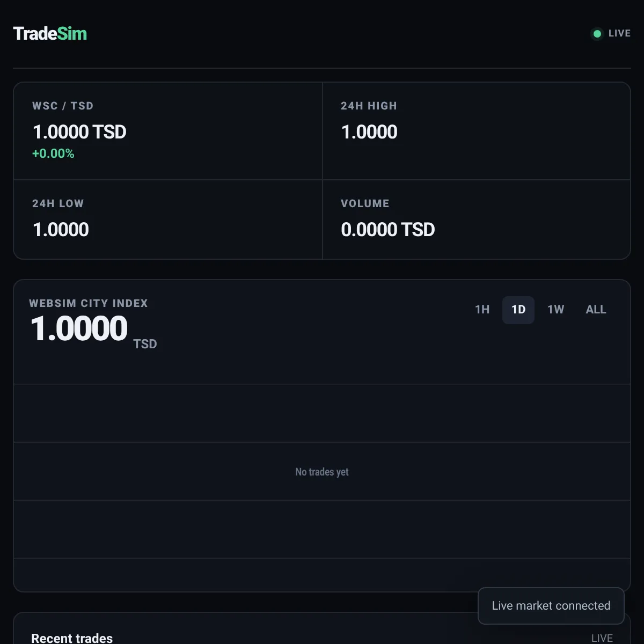Click the WSC / TSD price card

pyautogui.click(x=168, y=131)
